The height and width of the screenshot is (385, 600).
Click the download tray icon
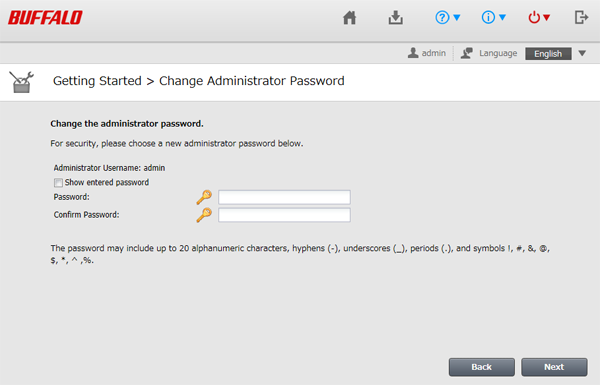pyautogui.click(x=396, y=18)
